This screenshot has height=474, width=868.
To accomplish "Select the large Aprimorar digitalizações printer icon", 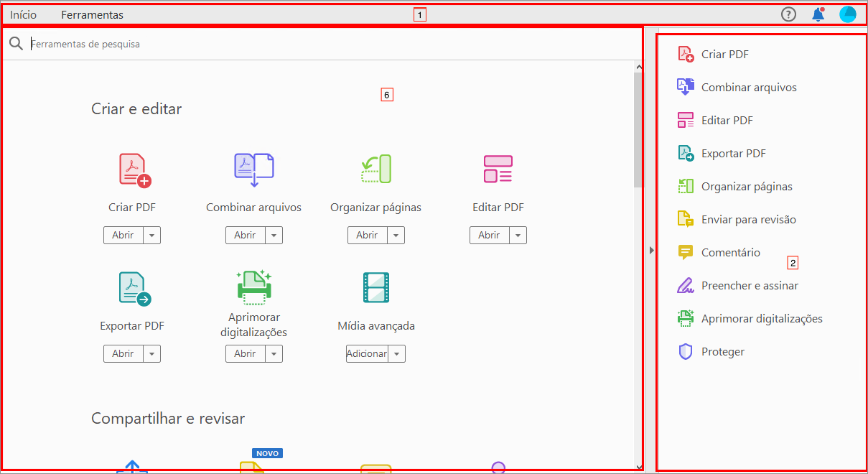I will [x=254, y=288].
